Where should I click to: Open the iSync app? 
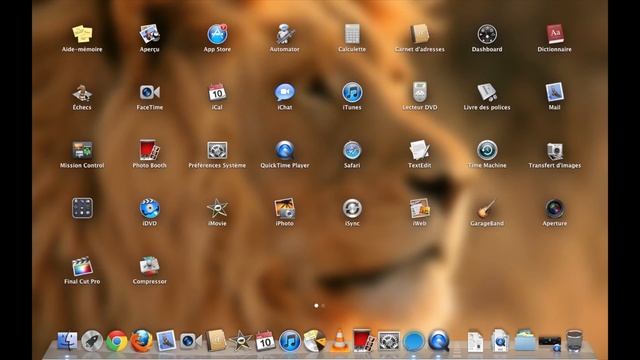pos(352,208)
